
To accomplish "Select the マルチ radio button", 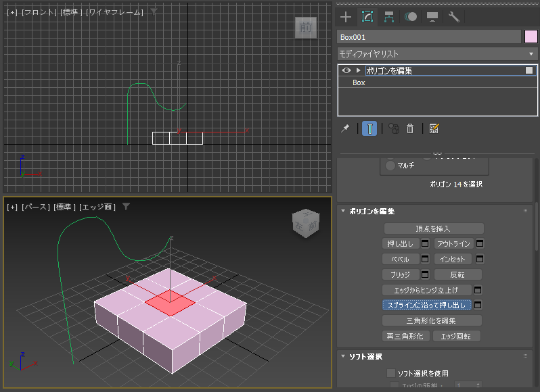I will point(390,166).
